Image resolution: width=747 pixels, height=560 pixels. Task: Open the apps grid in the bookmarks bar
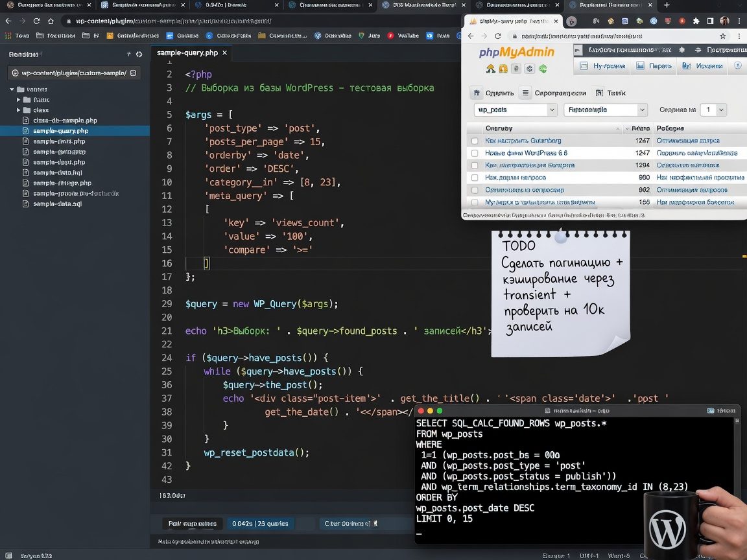(x=8, y=36)
